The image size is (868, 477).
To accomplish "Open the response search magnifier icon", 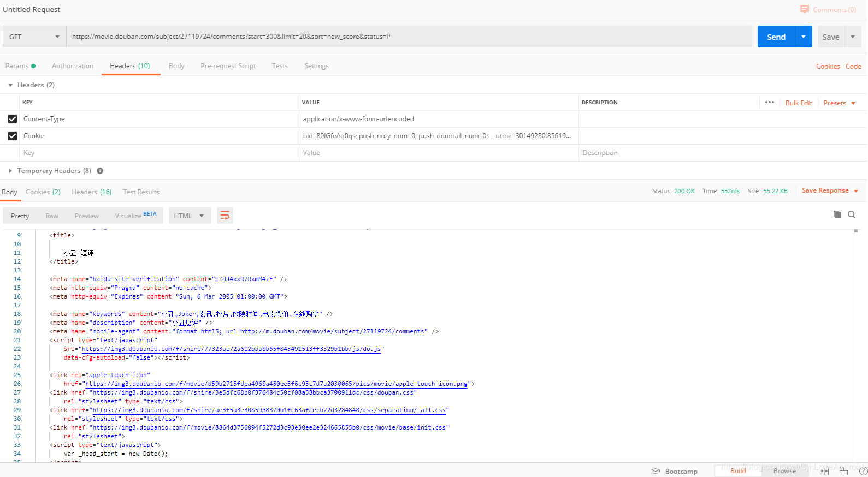I will coord(852,214).
